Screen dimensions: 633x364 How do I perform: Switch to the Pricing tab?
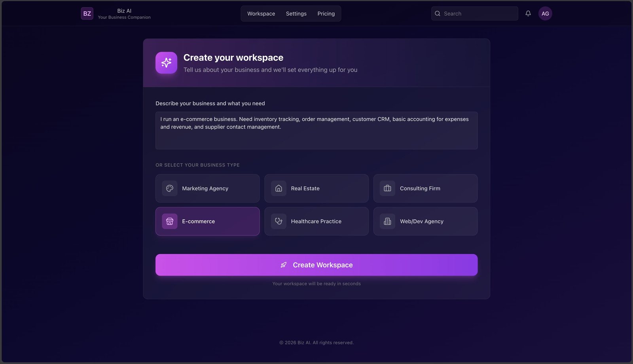(326, 13)
